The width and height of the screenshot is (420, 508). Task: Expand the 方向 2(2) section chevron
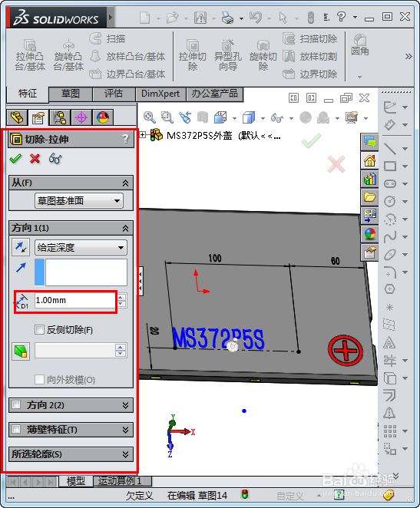coord(125,405)
